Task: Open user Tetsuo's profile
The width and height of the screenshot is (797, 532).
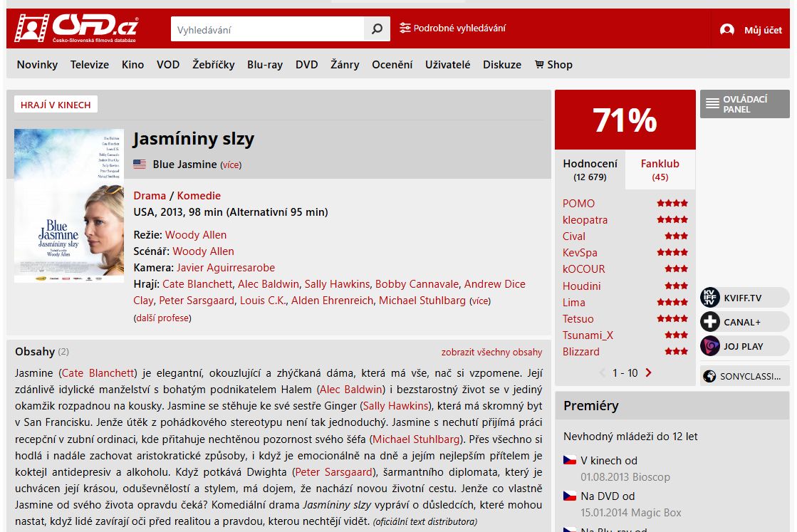Action: 578,318
